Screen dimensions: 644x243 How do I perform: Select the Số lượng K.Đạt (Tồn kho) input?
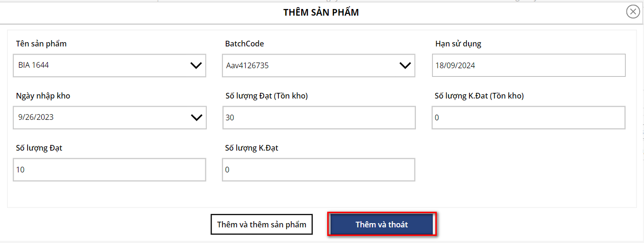528,117
